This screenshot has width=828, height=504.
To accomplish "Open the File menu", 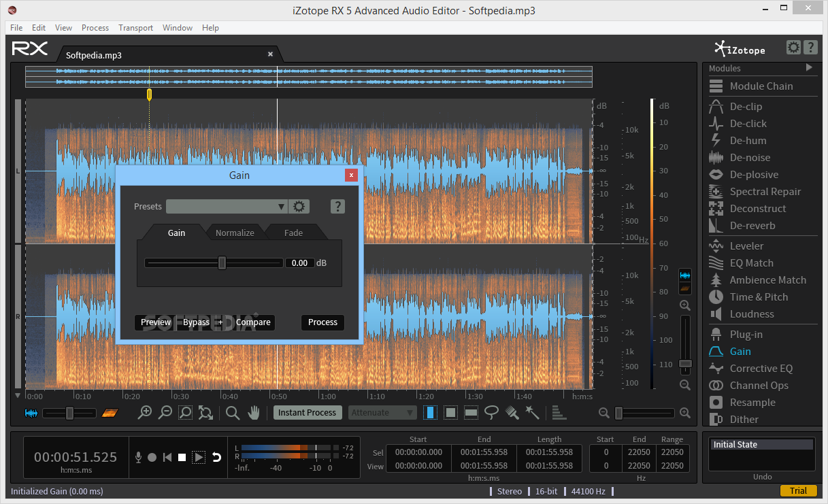I will click(16, 28).
